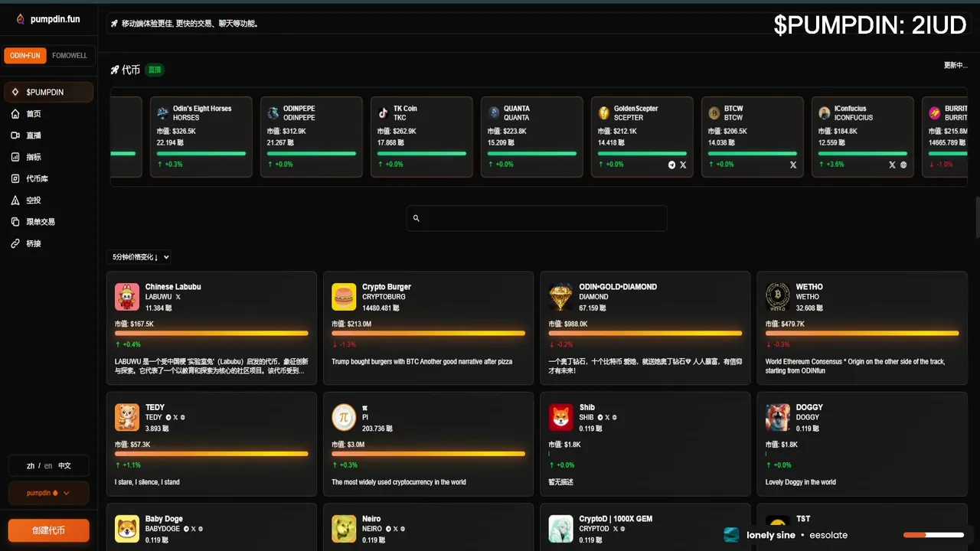980x551 pixels.
Task: Click the page vertical scrollbar thumb
Action: (x=977, y=217)
